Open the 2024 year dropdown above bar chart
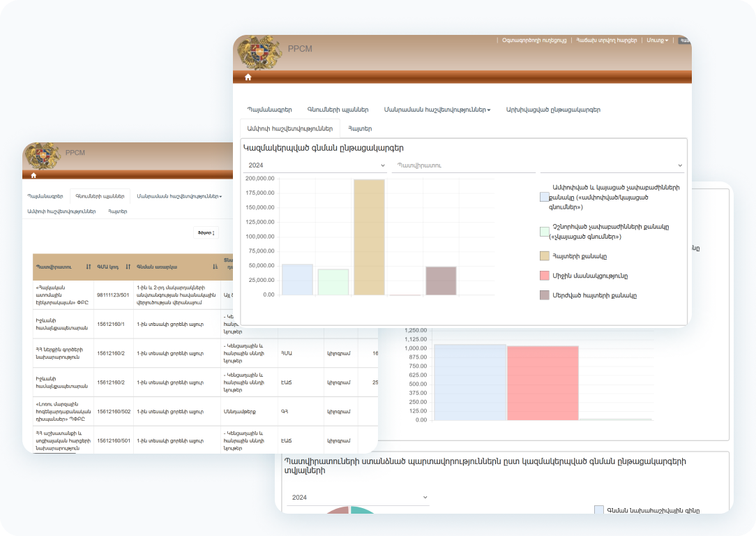 click(315, 165)
